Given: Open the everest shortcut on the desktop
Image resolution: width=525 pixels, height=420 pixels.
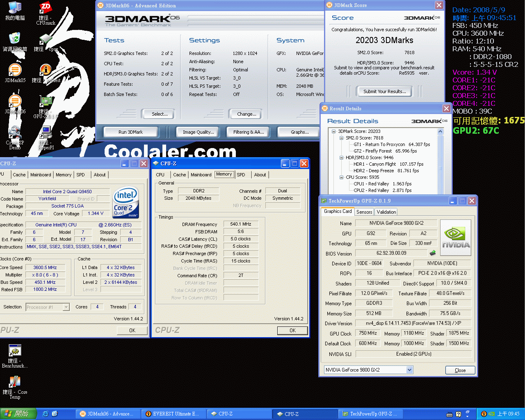Looking at the screenshot, I should tap(46, 73).
